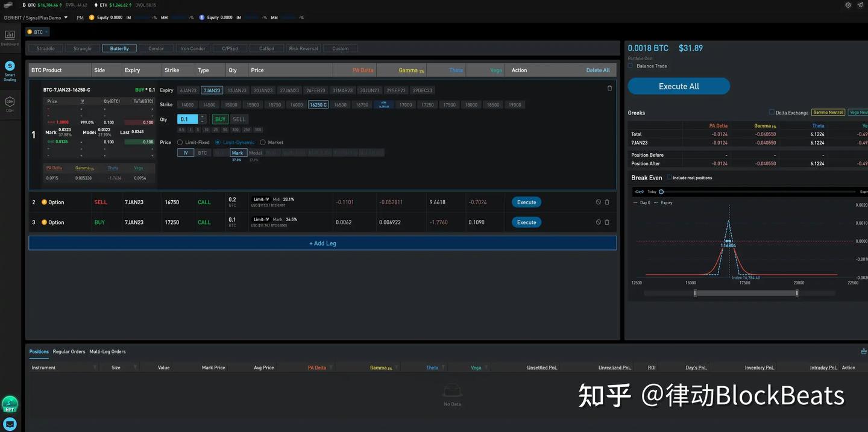
Task: Decrease quantity with the down stepper arrow
Action: tap(203, 122)
